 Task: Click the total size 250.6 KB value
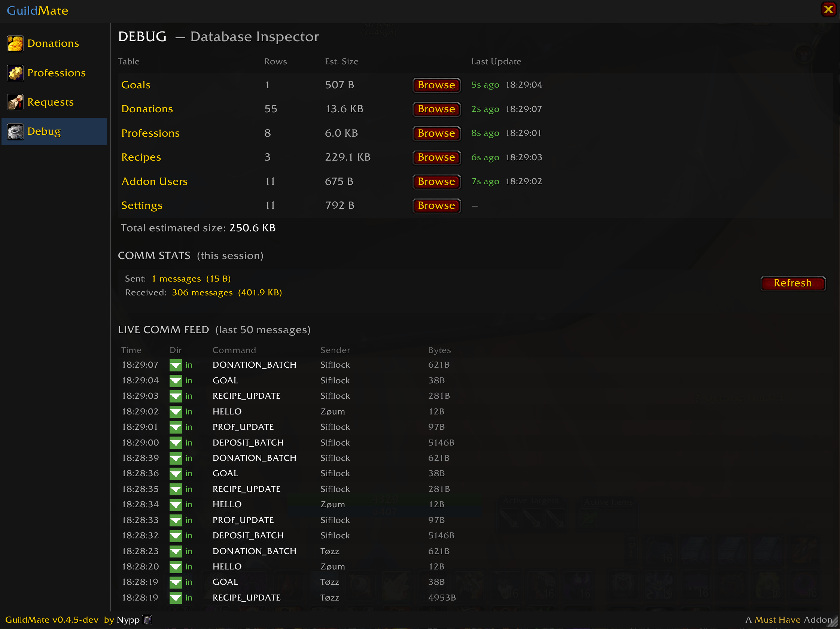(252, 228)
